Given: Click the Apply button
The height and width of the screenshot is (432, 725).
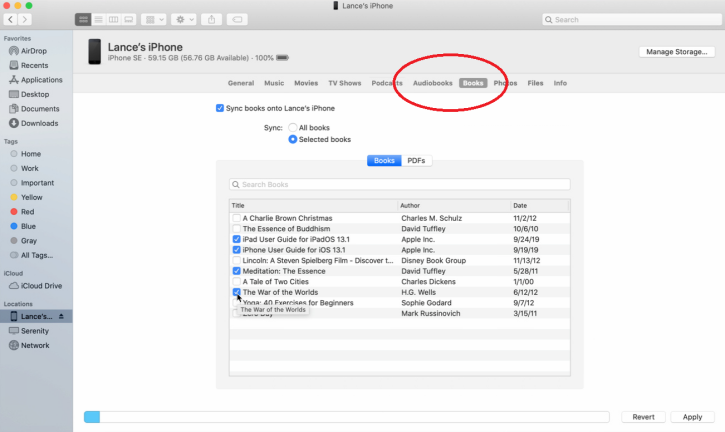Looking at the screenshot, I should (692, 417).
